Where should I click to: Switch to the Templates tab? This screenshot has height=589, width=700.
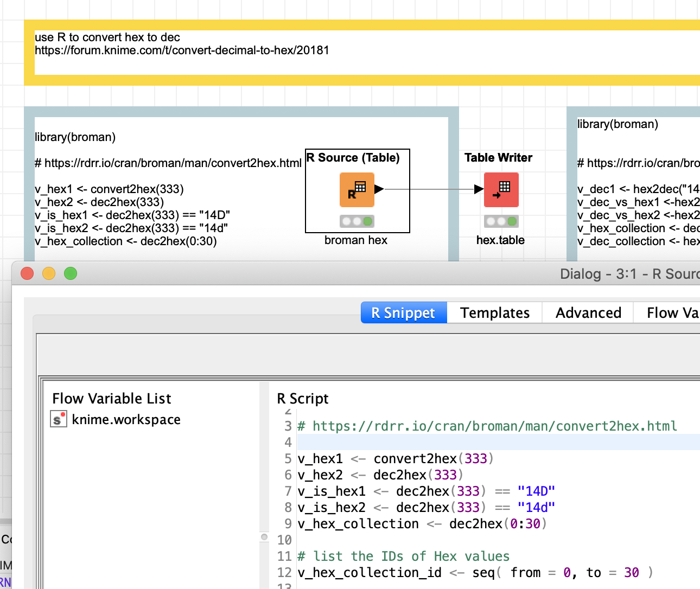pyautogui.click(x=494, y=312)
